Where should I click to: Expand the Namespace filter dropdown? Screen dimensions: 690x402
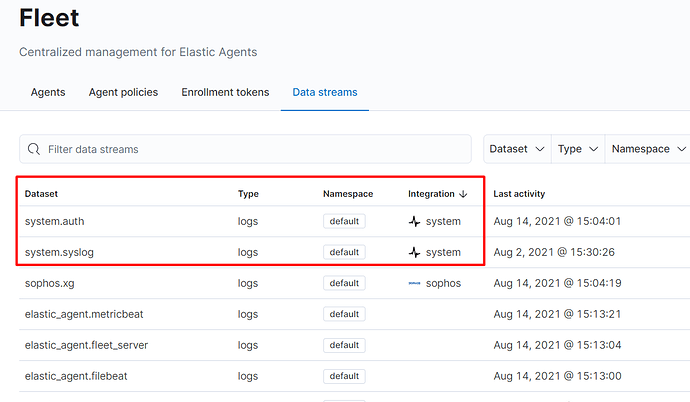click(649, 149)
